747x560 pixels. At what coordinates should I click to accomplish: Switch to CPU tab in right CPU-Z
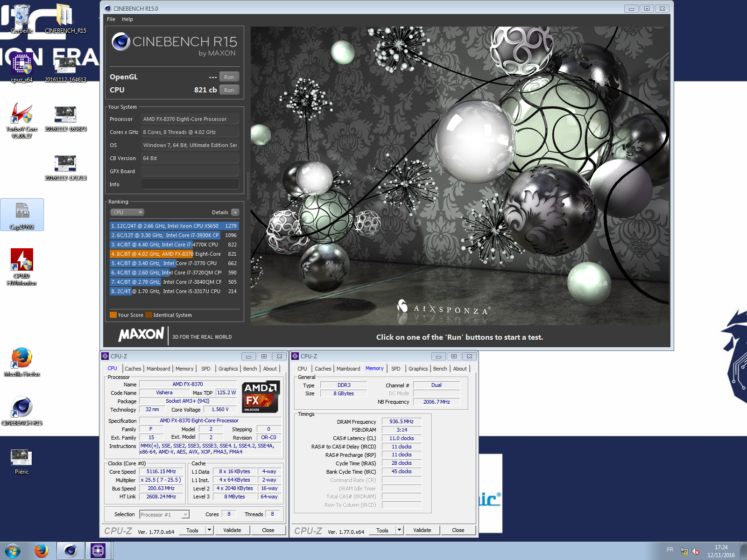(x=303, y=369)
